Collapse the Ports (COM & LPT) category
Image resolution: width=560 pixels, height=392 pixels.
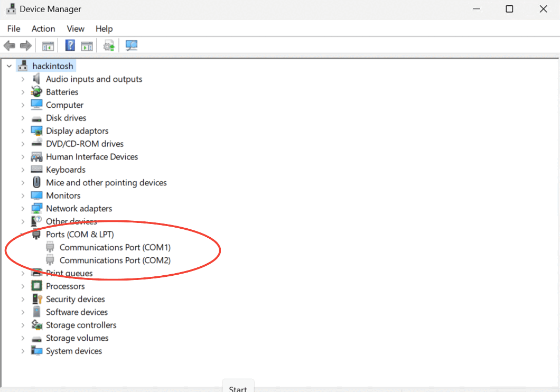pos(23,234)
